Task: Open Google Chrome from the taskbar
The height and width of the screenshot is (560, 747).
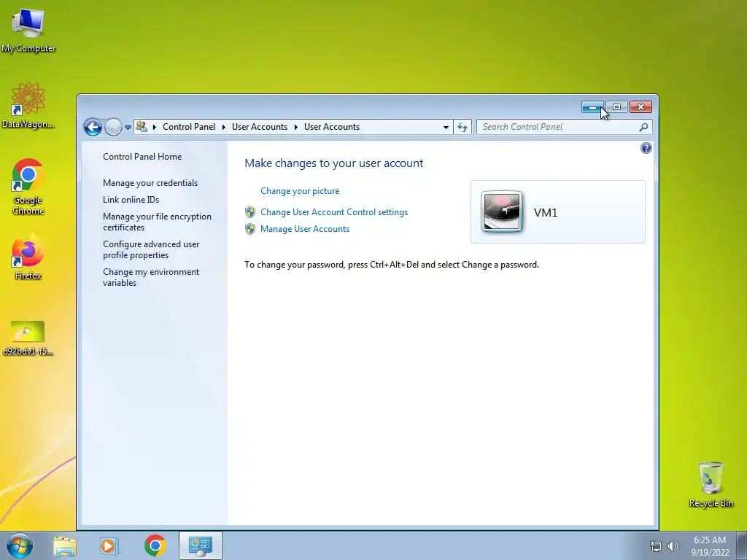Action: coord(155,545)
